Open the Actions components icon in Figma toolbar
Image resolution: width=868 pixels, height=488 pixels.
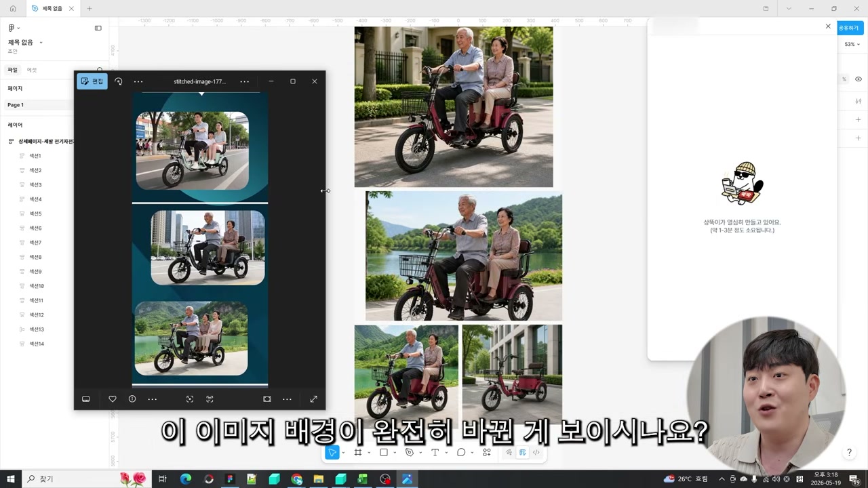(x=487, y=453)
